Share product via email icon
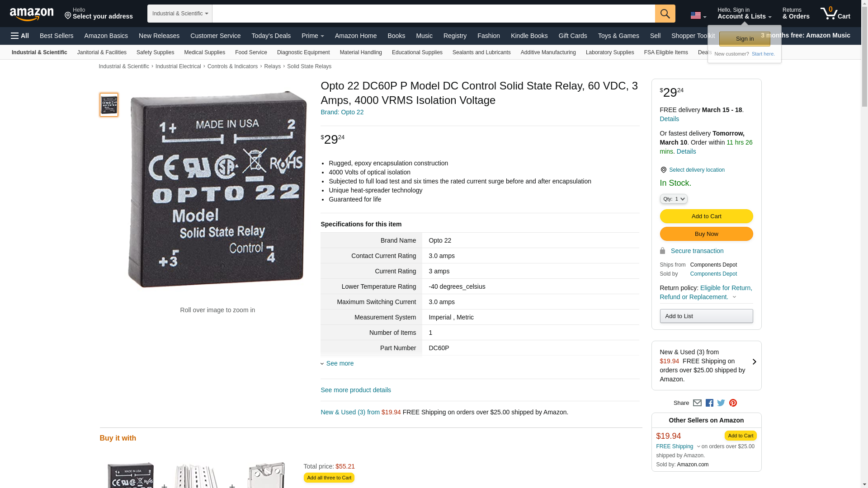The image size is (868, 488). tap(697, 403)
